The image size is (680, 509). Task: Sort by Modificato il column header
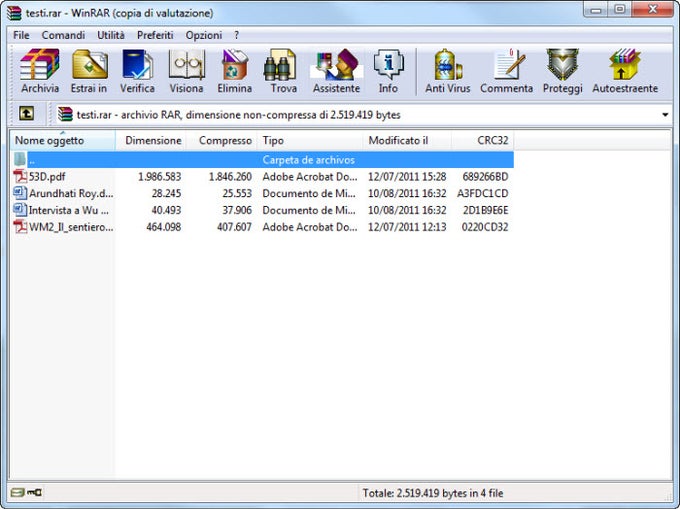[408, 140]
